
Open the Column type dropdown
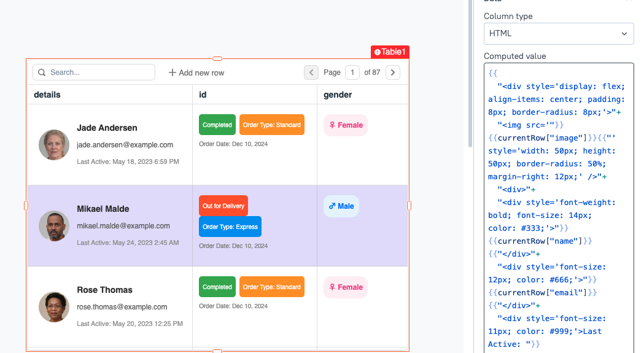coord(558,33)
